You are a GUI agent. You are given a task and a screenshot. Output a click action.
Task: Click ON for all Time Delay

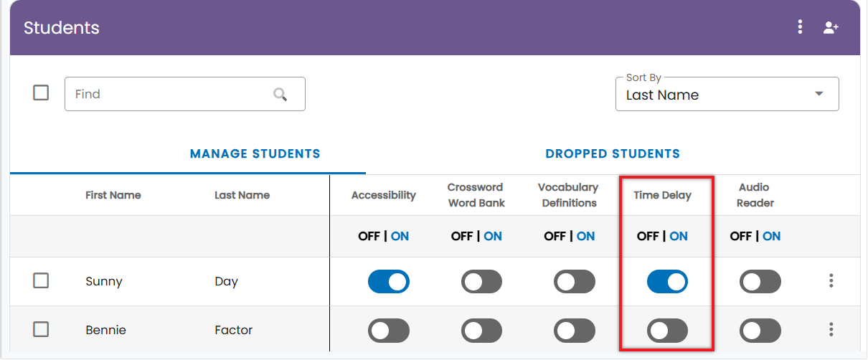coord(679,236)
